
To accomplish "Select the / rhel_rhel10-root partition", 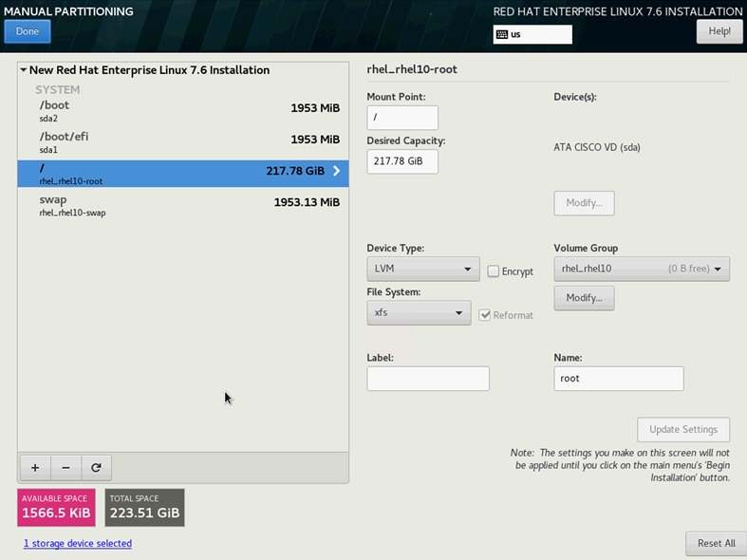I will (183, 174).
